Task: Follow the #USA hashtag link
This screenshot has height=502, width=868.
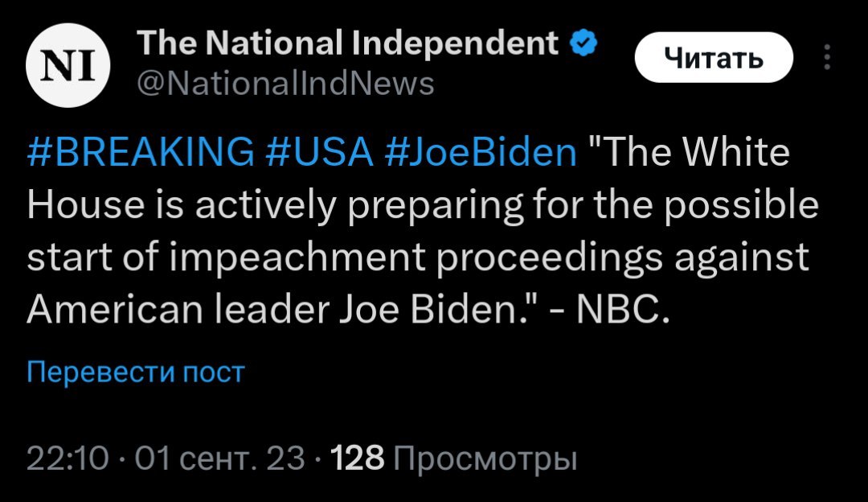Action: pyautogui.click(x=317, y=153)
